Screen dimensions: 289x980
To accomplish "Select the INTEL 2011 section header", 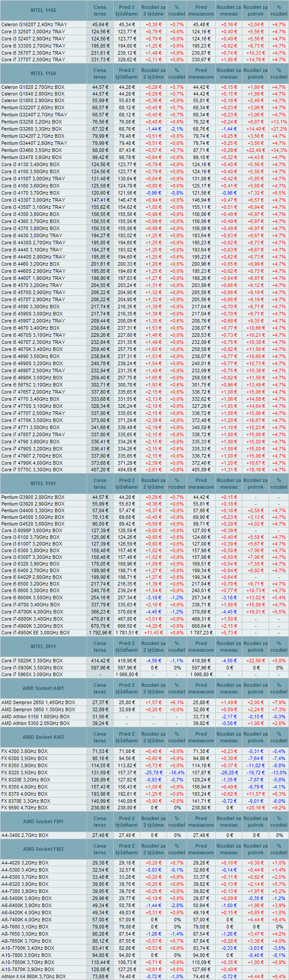I will 44,646.
